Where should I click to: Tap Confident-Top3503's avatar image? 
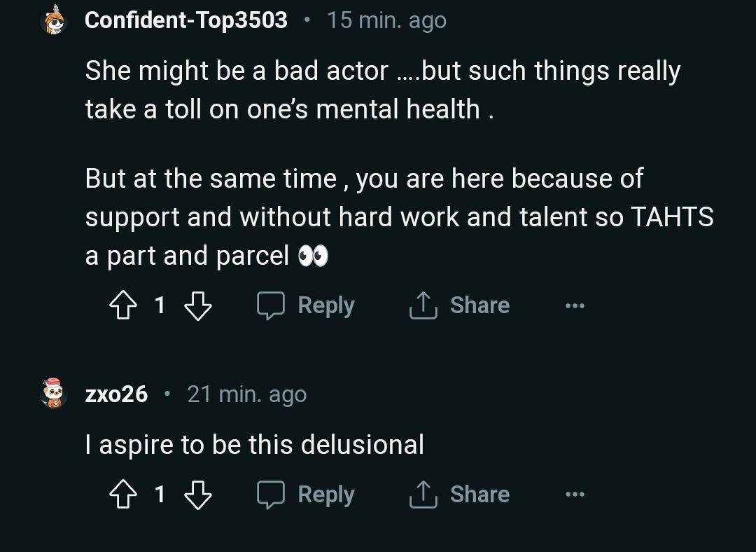54,20
